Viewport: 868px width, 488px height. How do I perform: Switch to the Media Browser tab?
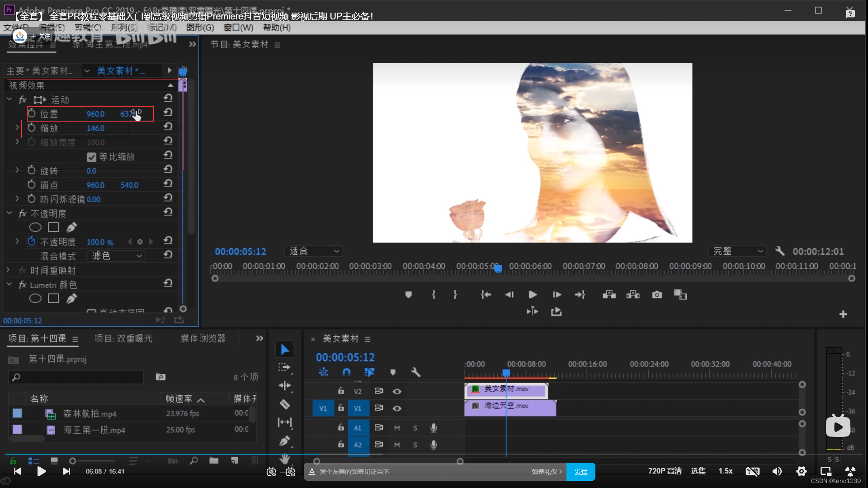(203, 338)
